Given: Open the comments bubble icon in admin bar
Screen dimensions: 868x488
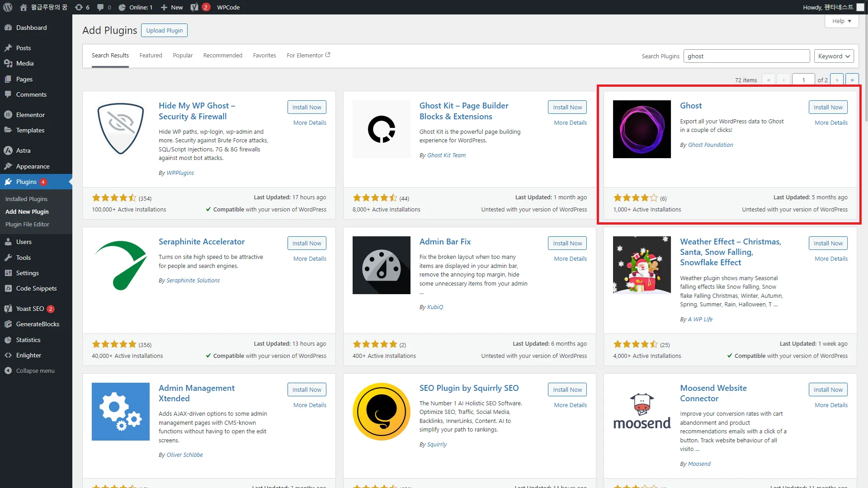Looking at the screenshot, I should point(100,7).
